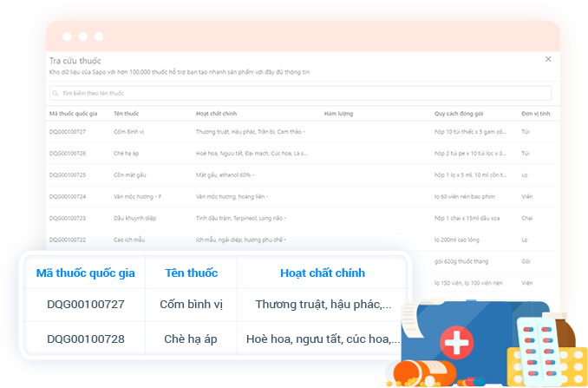Click the magnifier icon in the search box
Image resolution: width=588 pixels, height=388 pixels.
click(x=56, y=93)
